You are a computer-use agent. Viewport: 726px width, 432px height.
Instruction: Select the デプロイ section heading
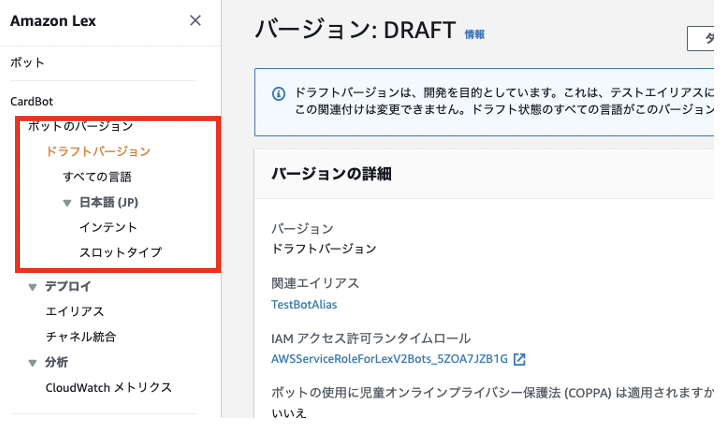(x=68, y=287)
